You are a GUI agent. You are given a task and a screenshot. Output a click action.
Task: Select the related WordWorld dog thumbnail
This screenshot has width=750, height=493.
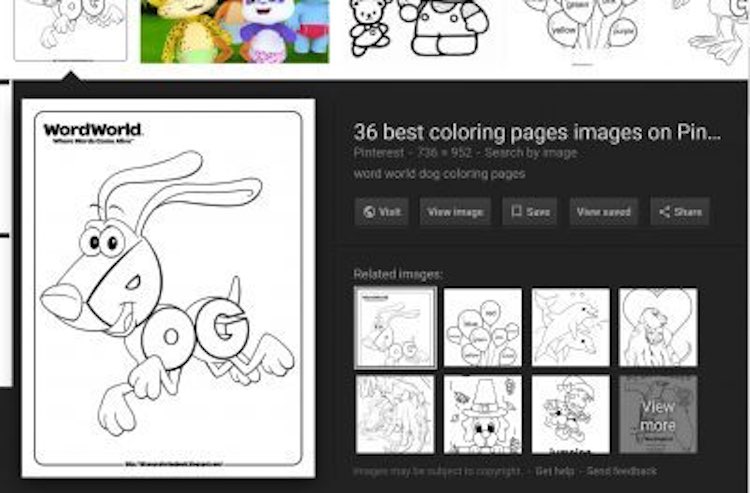pyautogui.click(x=395, y=328)
